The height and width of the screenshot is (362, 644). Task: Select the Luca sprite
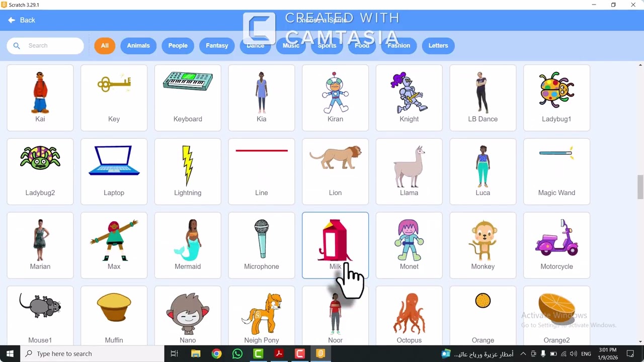point(483,171)
